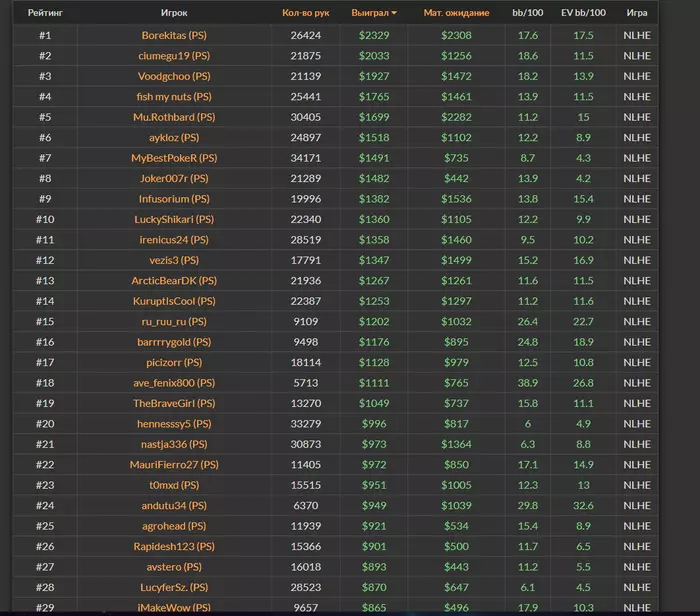This screenshot has height=616, width=700.
Task: Select expectation value $442
Action: (x=456, y=179)
